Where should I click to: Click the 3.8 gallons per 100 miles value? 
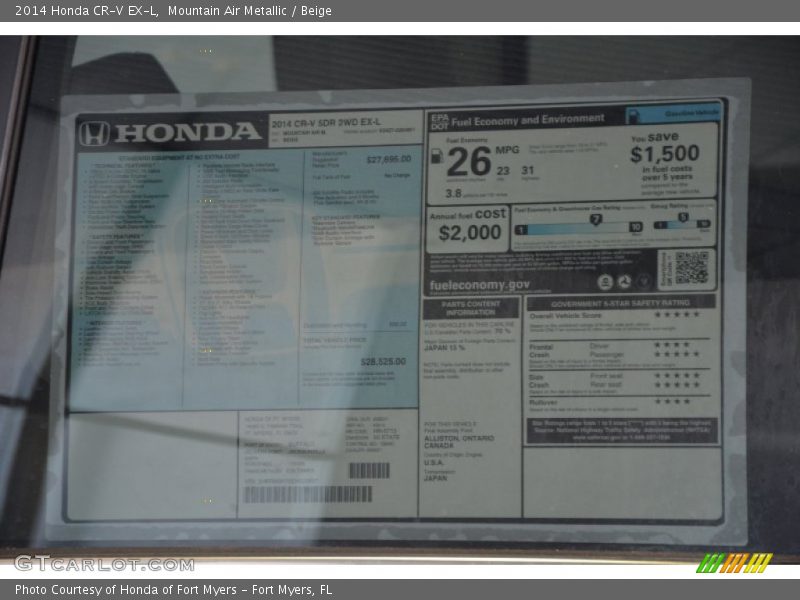453,193
